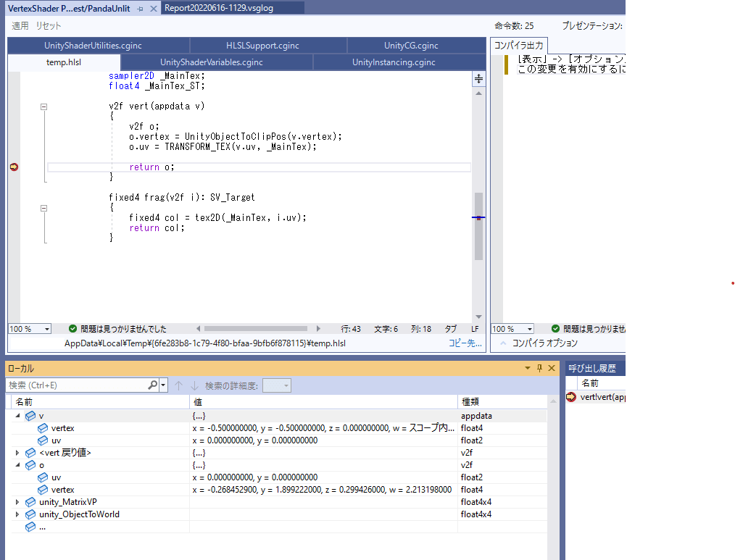Click the <vert 戻り値> cube icon

coord(30,453)
